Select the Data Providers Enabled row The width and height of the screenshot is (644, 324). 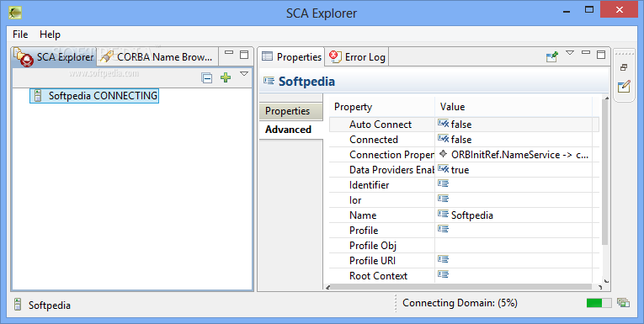464,170
